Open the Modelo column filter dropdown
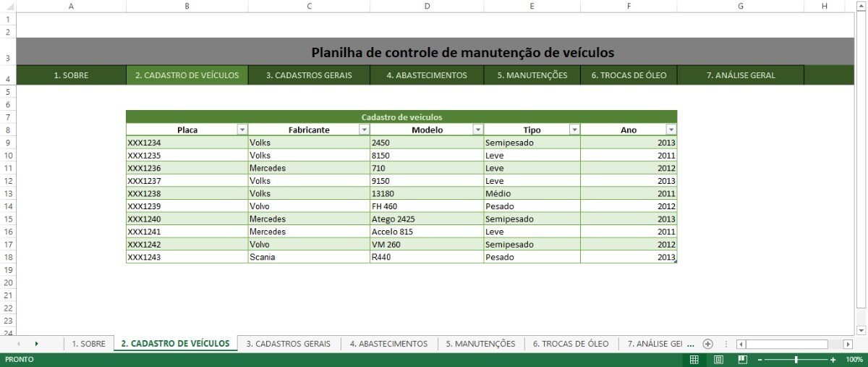 click(x=477, y=130)
